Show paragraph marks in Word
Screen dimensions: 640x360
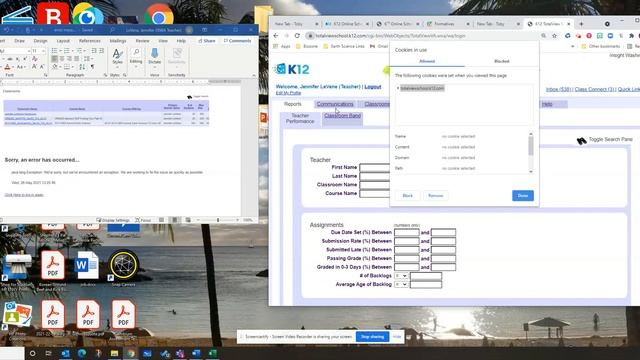tap(92, 67)
